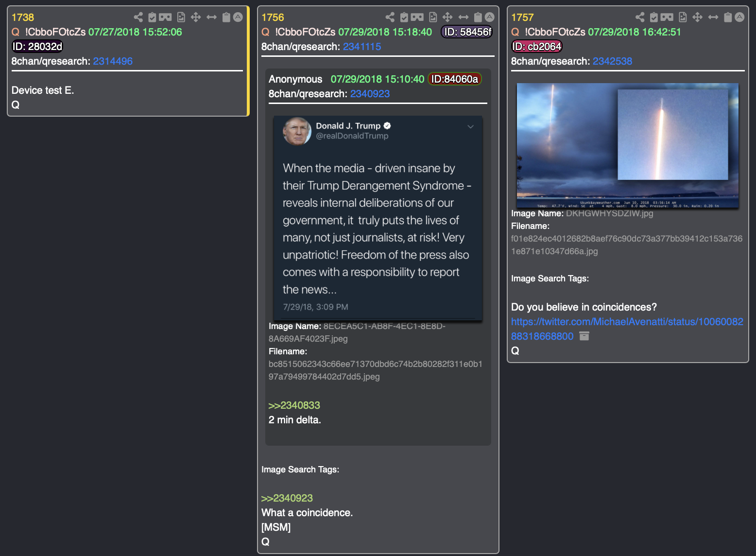Click the text '[MSM]'
This screenshot has height=556, width=756.
[276, 527]
